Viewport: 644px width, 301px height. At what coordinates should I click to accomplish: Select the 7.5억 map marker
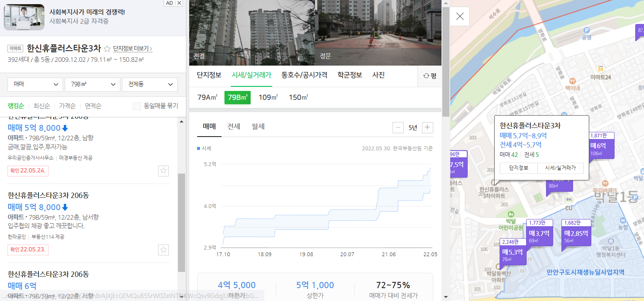tap(459, 164)
